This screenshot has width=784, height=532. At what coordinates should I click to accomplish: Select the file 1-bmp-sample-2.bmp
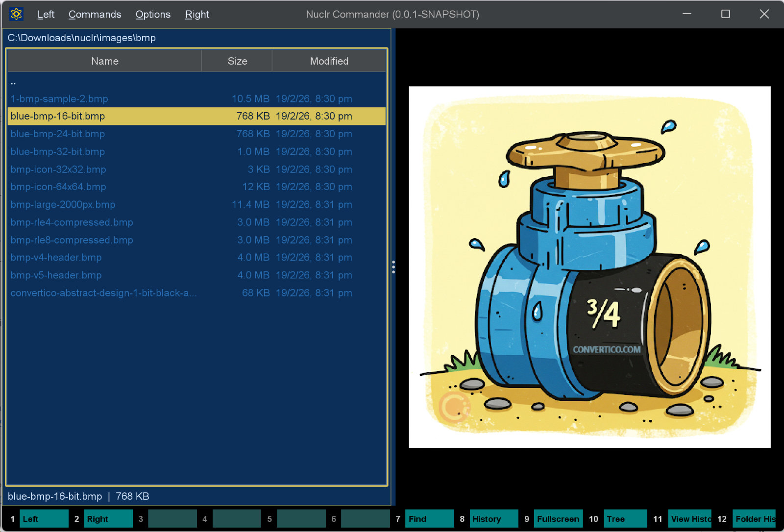pos(197,98)
